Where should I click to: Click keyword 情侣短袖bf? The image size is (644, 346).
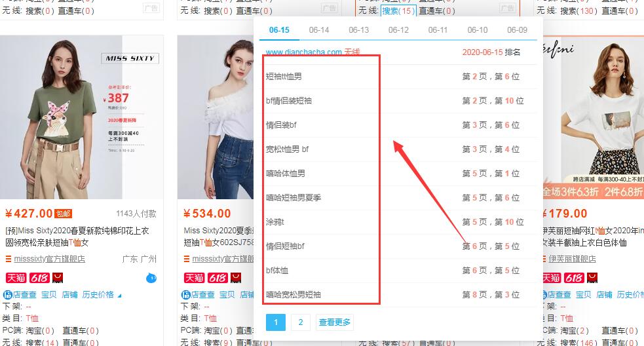(285, 246)
